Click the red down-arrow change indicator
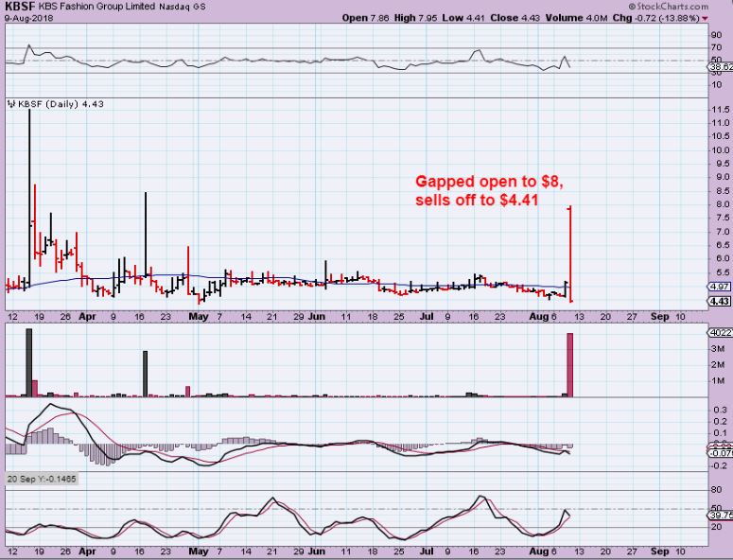 (705, 18)
